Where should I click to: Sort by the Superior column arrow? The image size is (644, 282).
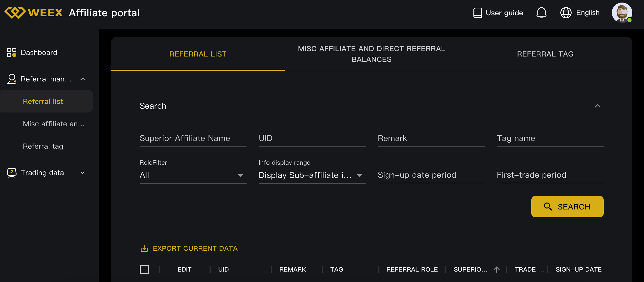pos(496,269)
